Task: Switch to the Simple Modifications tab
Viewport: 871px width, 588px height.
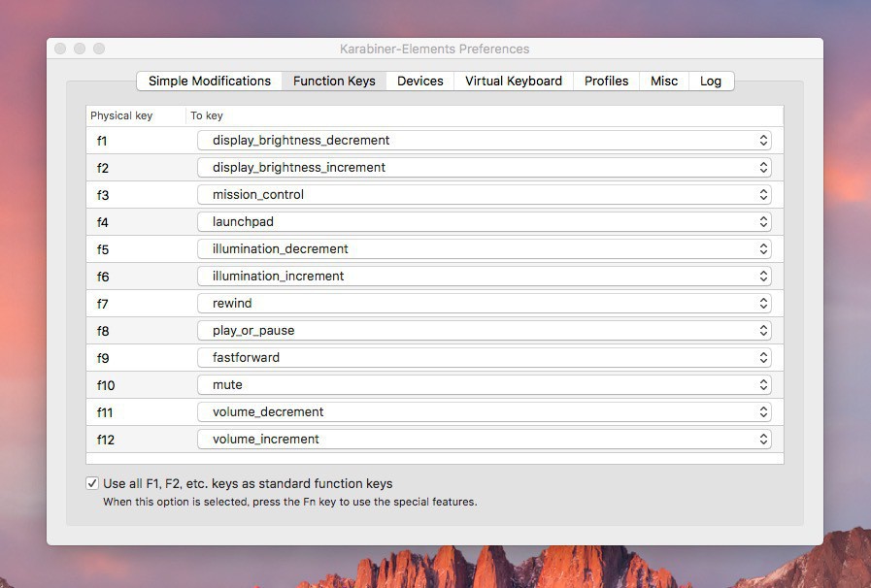Action: 209,82
